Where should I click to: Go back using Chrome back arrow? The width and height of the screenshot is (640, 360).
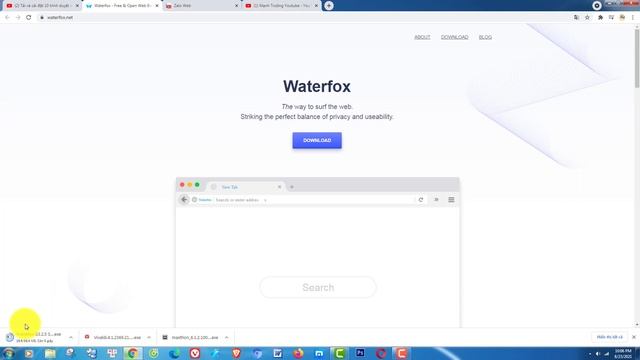coord(7,18)
